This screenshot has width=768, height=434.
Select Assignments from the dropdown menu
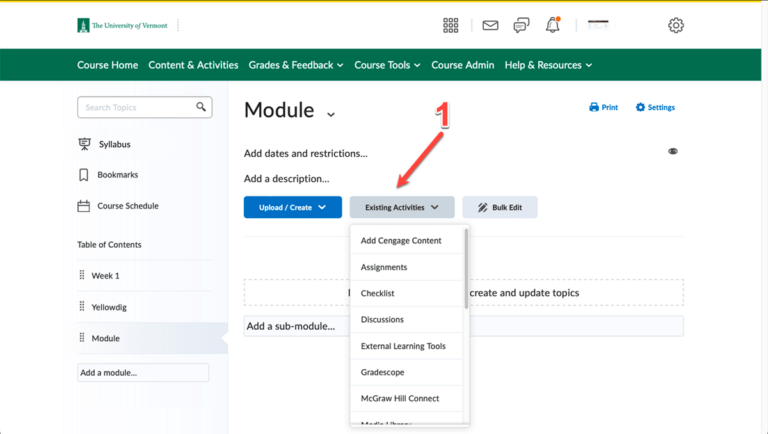407,267
